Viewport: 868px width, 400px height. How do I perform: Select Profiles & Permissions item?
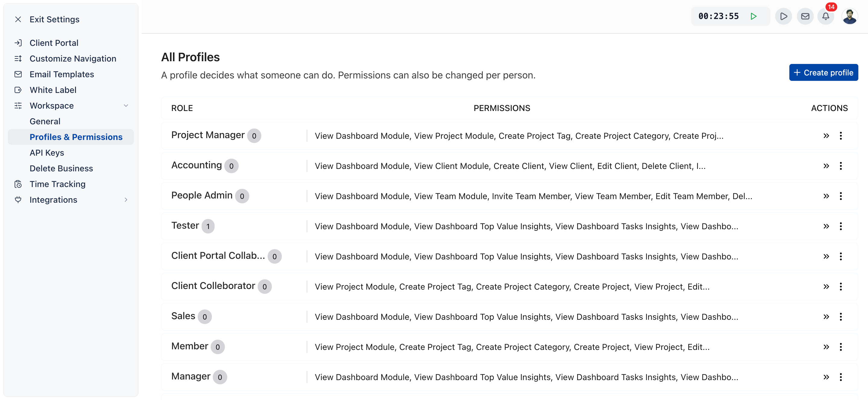(x=71, y=137)
